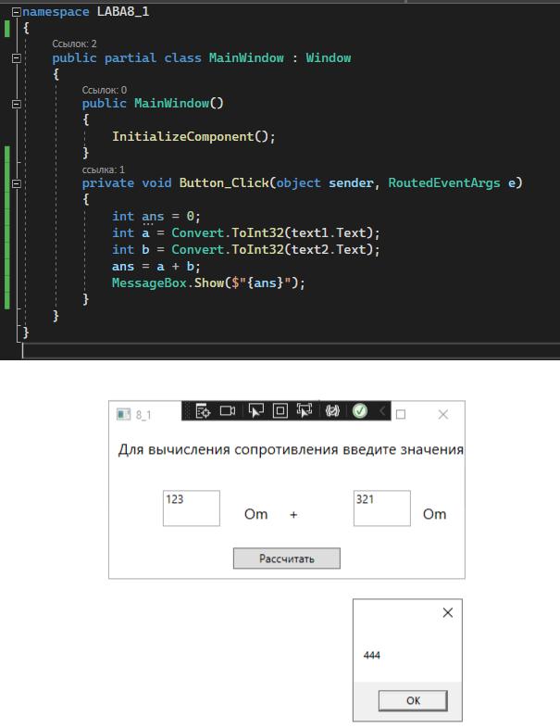Viewport: 560px width, 728px height.
Task: Toggle Track Focused Element icon
Action: point(305,411)
